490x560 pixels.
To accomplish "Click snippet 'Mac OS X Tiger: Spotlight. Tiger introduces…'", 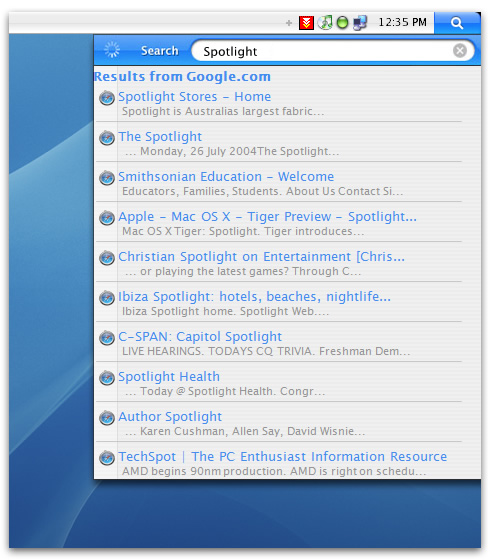I will tap(243, 231).
